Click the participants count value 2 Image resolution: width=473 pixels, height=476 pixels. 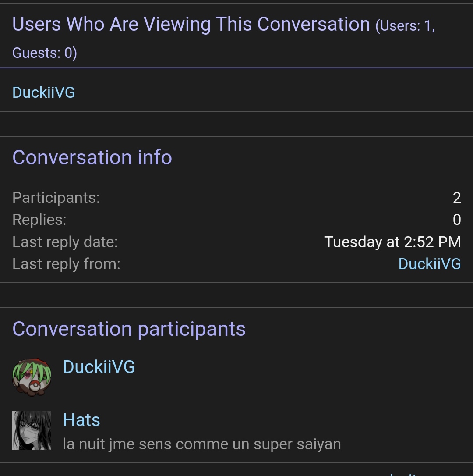[x=457, y=198]
